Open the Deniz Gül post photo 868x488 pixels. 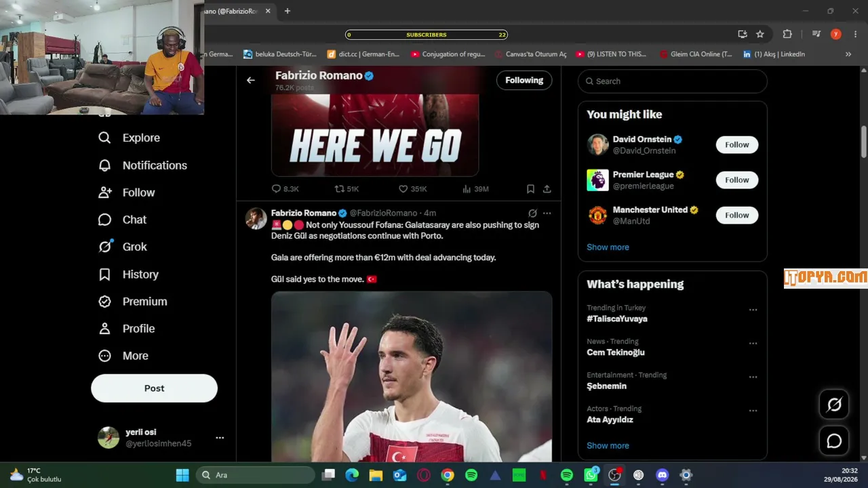coord(412,377)
